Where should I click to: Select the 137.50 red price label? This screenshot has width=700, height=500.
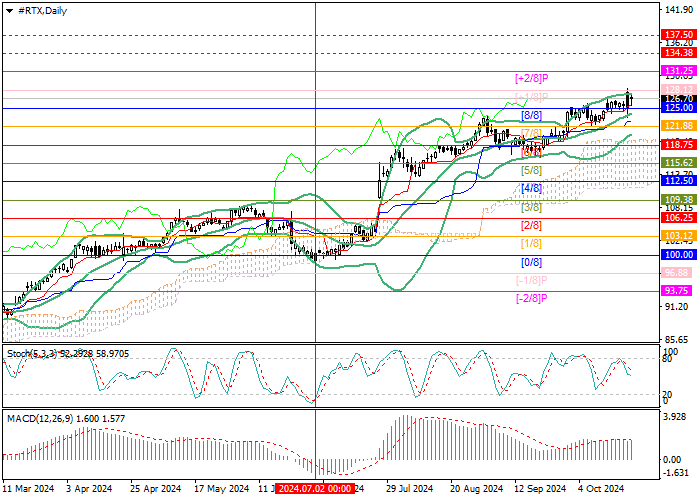click(x=678, y=35)
